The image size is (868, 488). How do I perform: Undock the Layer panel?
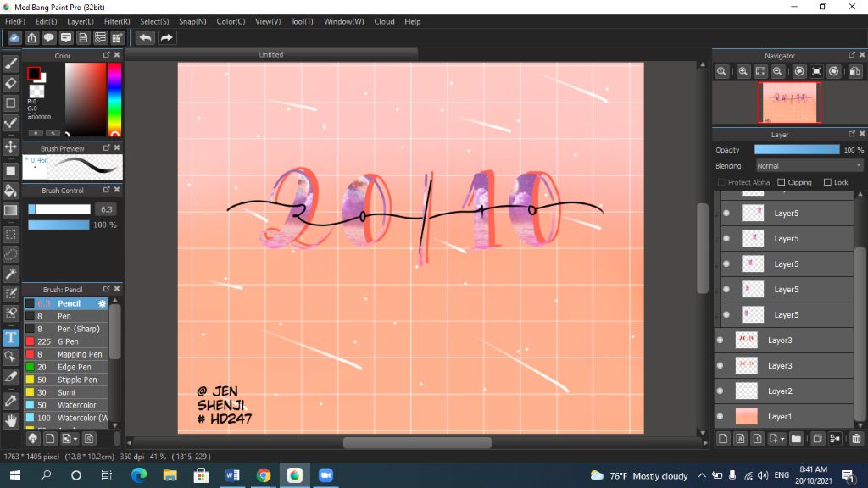click(x=851, y=134)
